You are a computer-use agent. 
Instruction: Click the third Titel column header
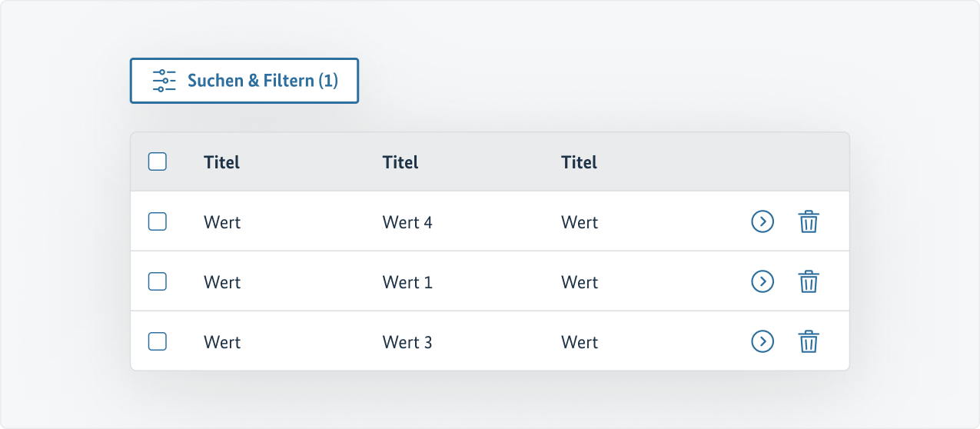click(x=580, y=162)
